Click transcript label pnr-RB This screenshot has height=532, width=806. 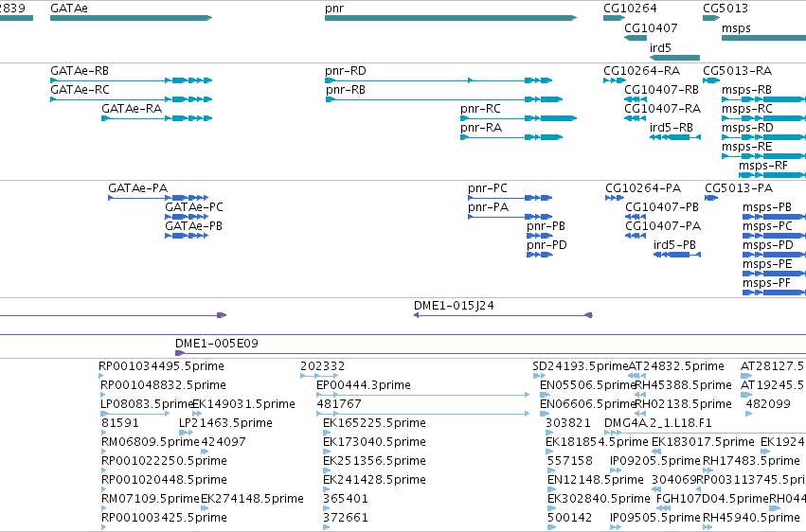click(346, 89)
